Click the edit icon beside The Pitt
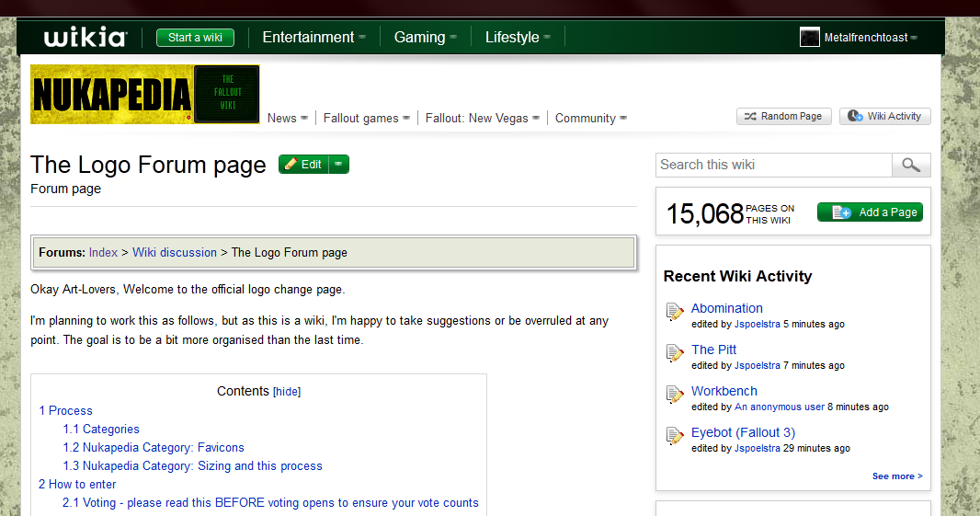The width and height of the screenshot is (980, 516). click(675, 353)
